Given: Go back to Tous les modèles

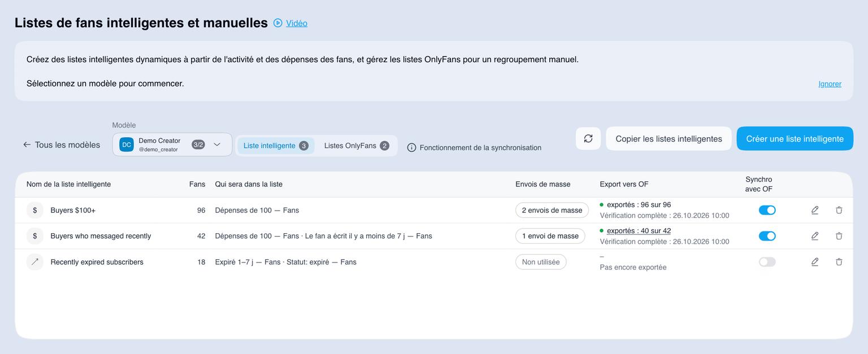Looking at the screenshot, I should (x=61, y=145).
